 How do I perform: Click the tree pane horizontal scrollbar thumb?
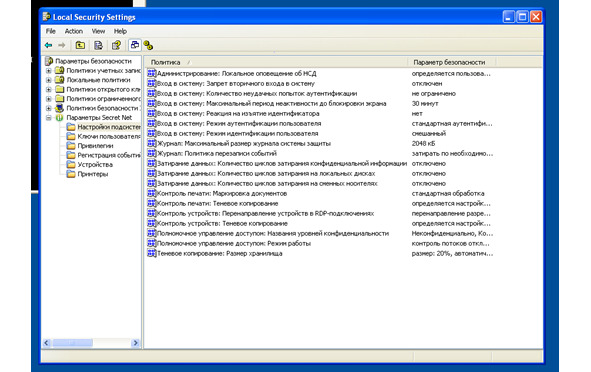(x=72, y=343)
